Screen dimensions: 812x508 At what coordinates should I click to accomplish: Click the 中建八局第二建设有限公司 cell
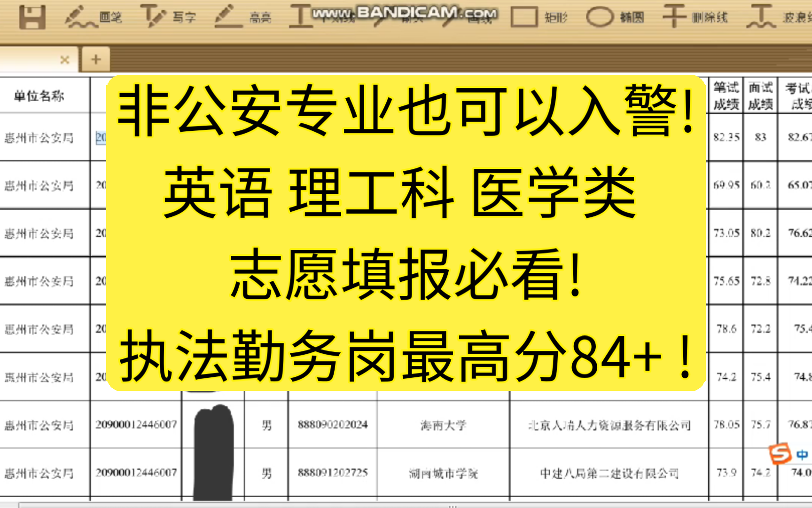[x=609, y=473]
